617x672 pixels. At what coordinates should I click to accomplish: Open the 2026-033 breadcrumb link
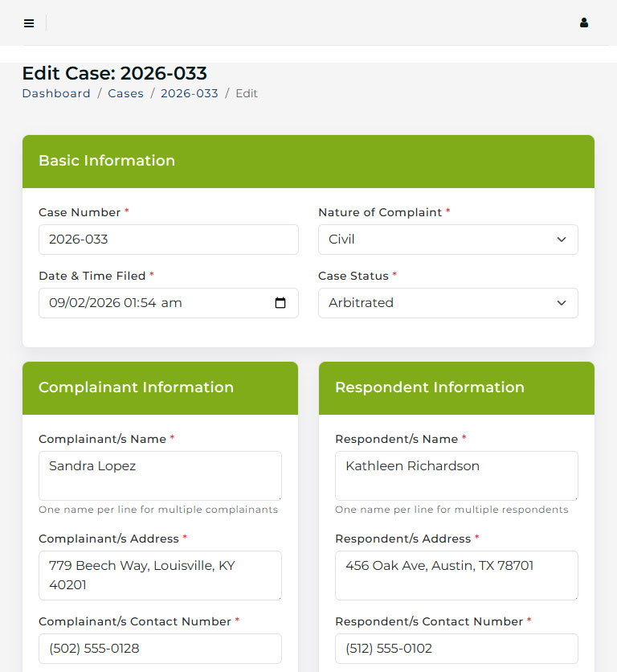189,93
